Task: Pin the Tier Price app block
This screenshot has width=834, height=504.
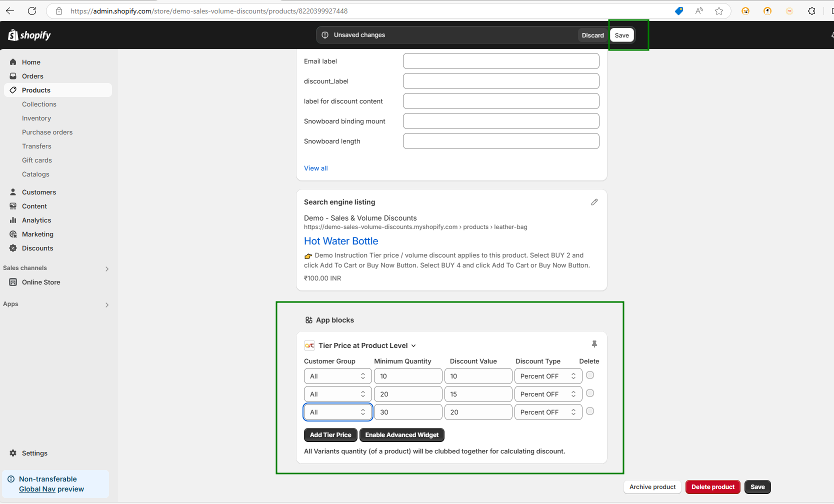Action: (594, 344)
